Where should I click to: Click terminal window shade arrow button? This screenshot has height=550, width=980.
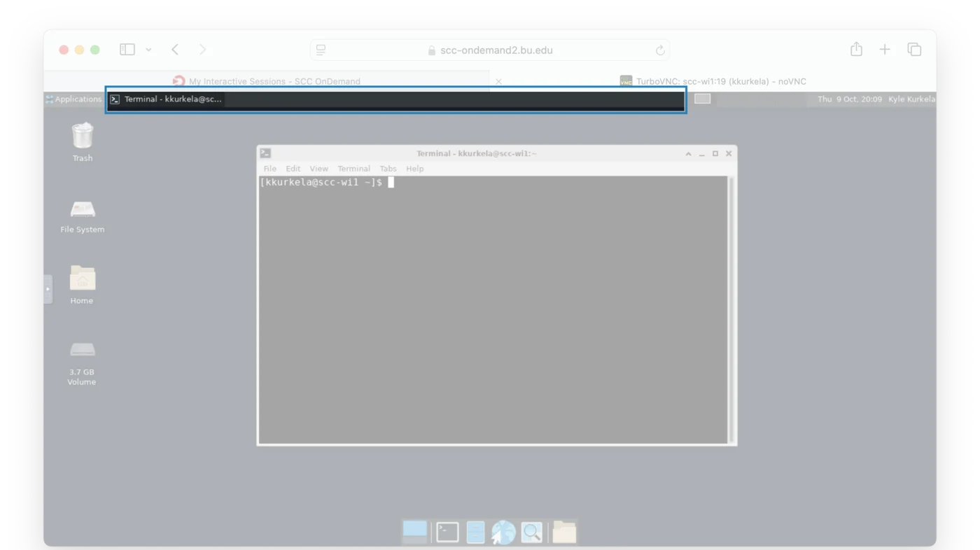688,153
